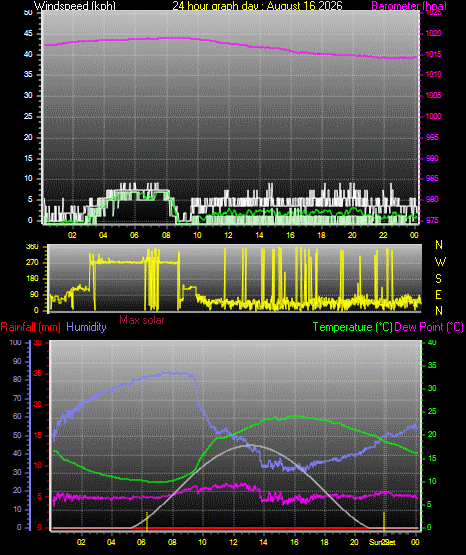This screenshot has height=555, width=466.
Task: Click the 980 barometer axis value
Action: point(432,199)
